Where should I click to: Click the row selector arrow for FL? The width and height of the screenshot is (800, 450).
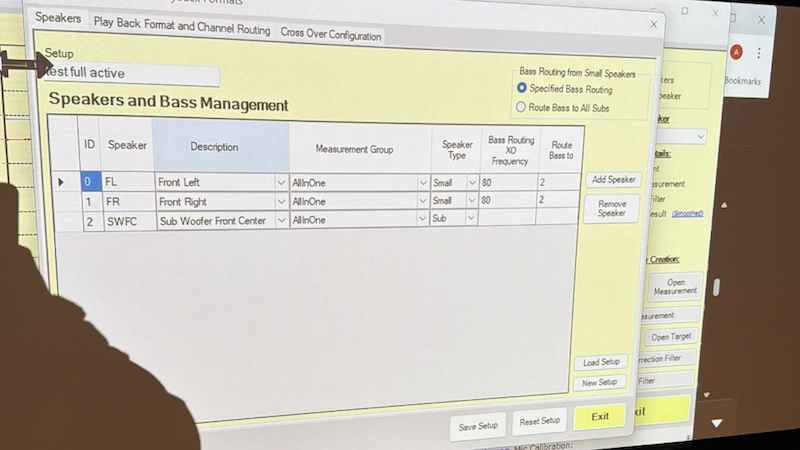pyautogui.click(x=62, y=182)
